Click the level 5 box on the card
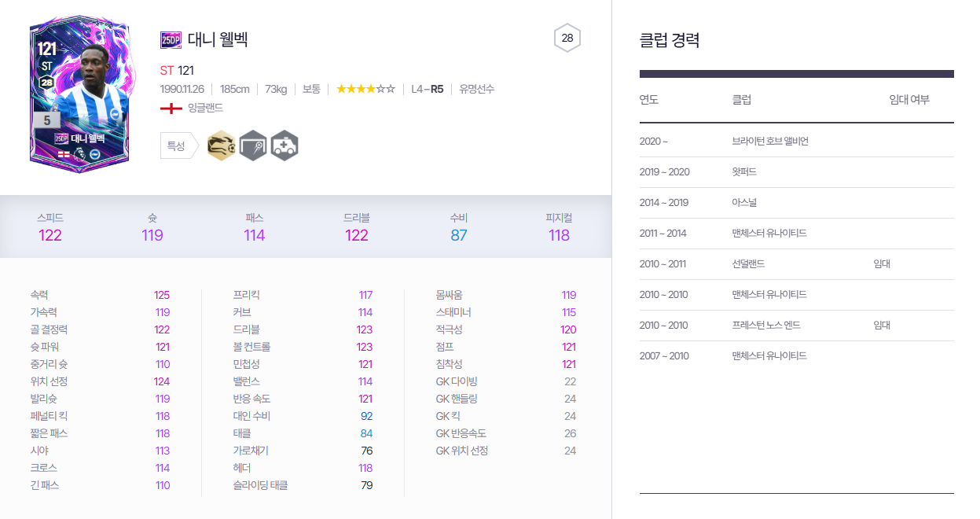980x519 pixels. 47,120
